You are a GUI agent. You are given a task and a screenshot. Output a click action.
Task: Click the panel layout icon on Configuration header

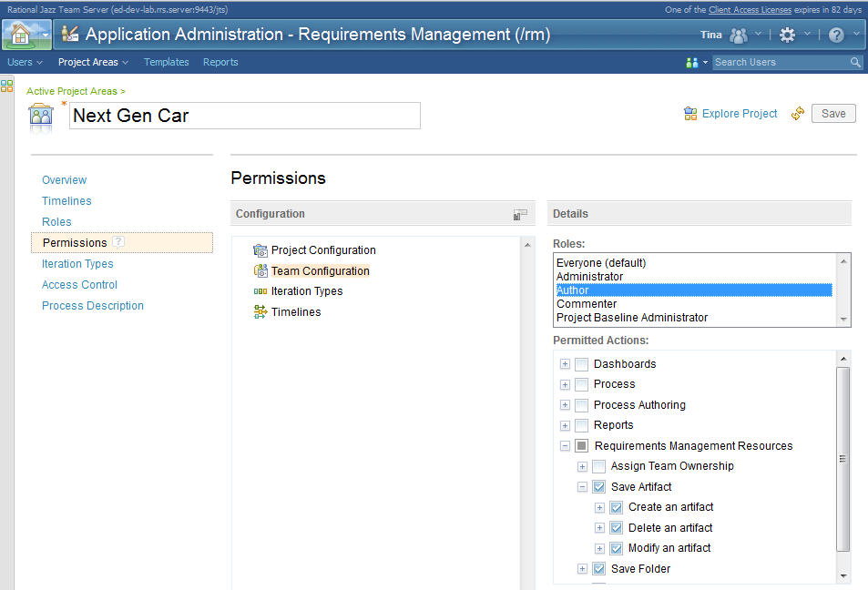[x=520, y=213]
